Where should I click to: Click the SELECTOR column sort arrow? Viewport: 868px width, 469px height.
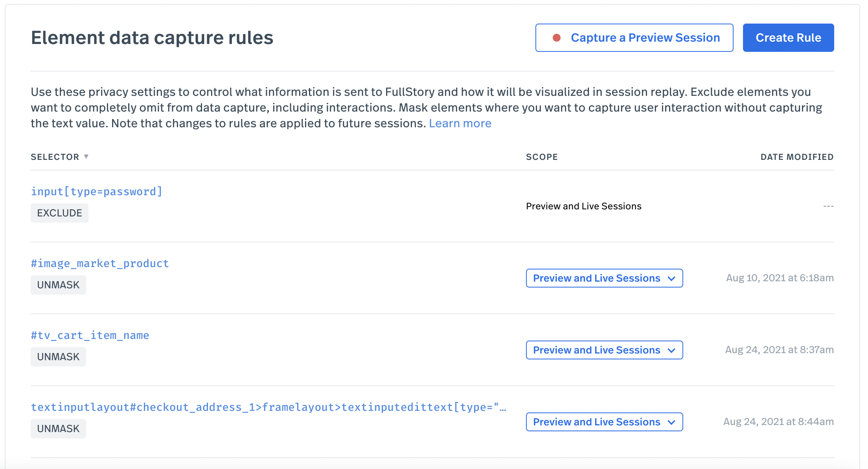click(x=86, y=157)
